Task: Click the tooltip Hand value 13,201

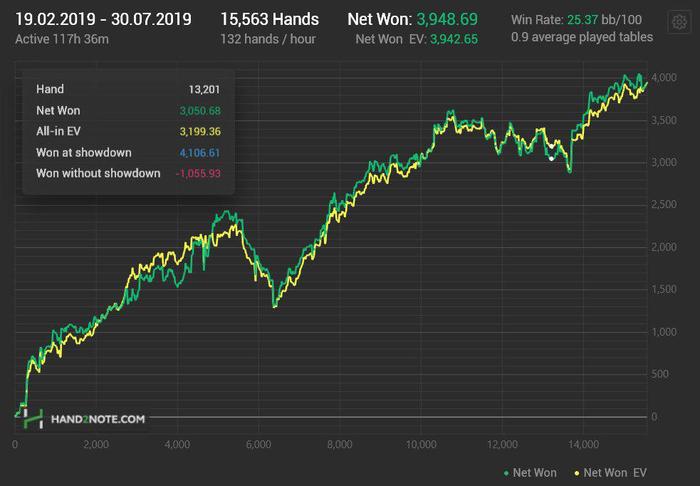Action: [204, 90]
